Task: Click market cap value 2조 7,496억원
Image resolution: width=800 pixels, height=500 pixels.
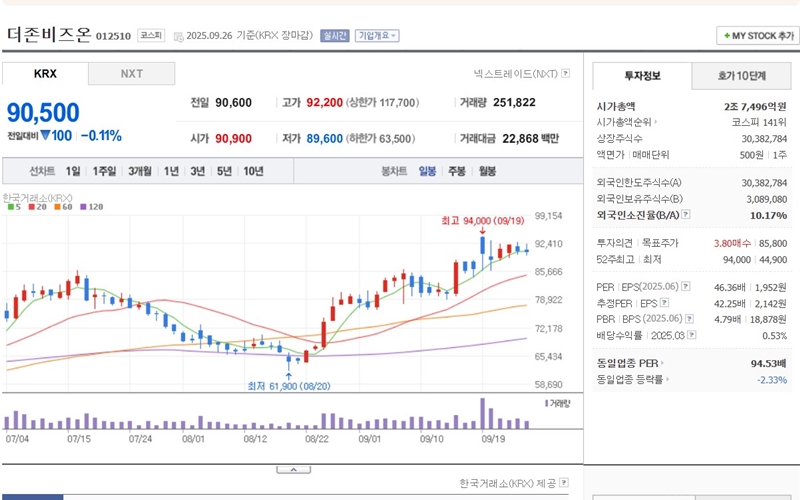Action: tap(755, 106)
